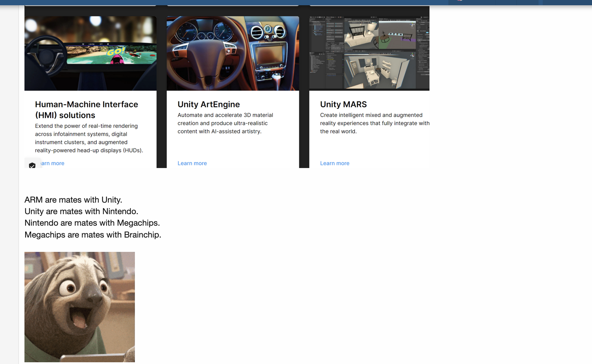This screenshot has width=592, height=364.
Task: Select the Unity ArtEngine heading
Action: (x=209, y=104)
